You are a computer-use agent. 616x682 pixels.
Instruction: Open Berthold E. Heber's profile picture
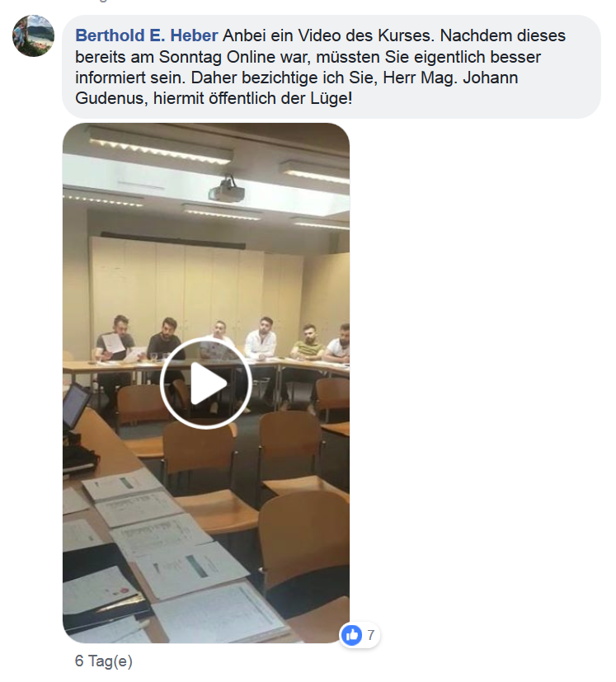point(33,36)
